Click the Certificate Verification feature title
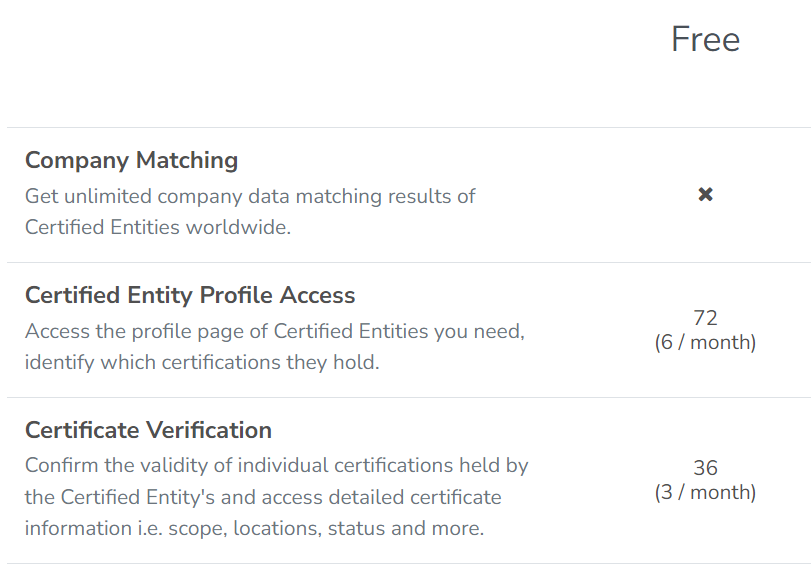The image size is (811, 572). pyautogui.click(x=148, y=430)
